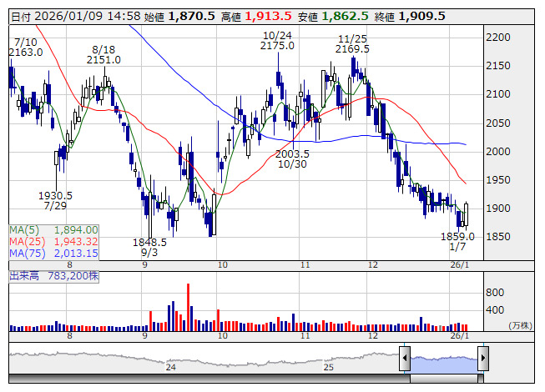Click the 出来高 783,200株 volume label
The image size is (545, 392).
click(54, 276)
